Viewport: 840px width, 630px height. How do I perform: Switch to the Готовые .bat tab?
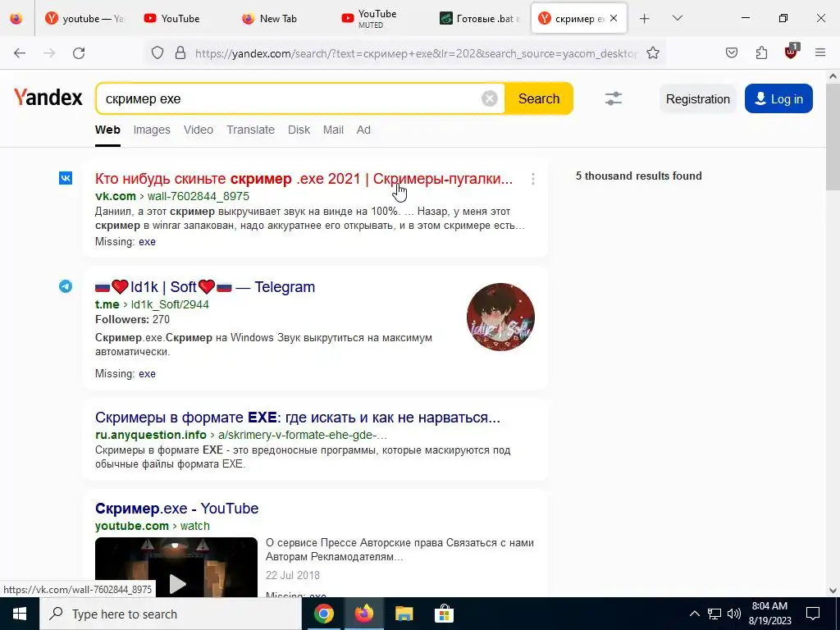[479, 19]
